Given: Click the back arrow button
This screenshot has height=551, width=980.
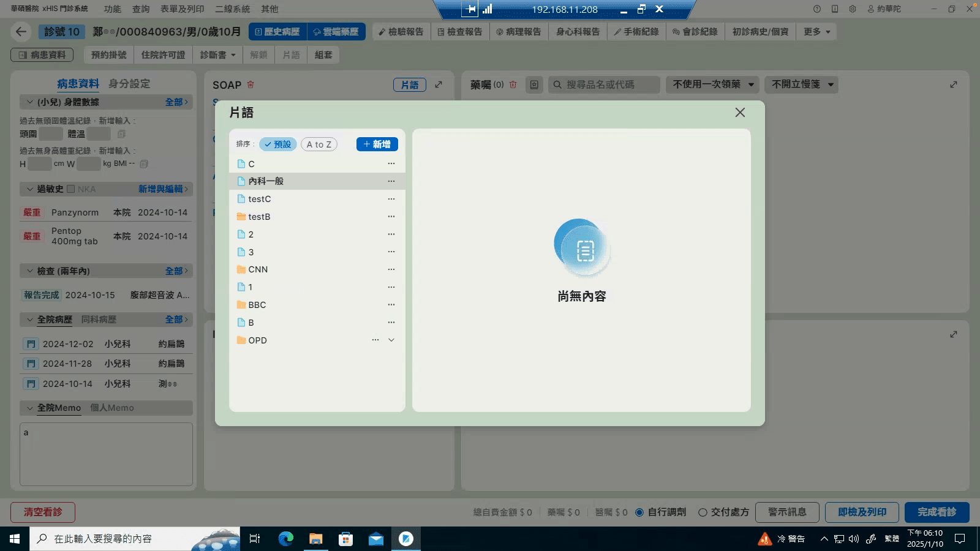Looking at the screenshot, I should (21, 32).
